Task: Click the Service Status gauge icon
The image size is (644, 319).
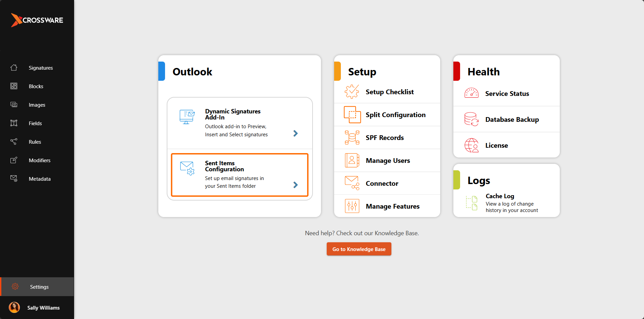Action: (x=472, y=93)
